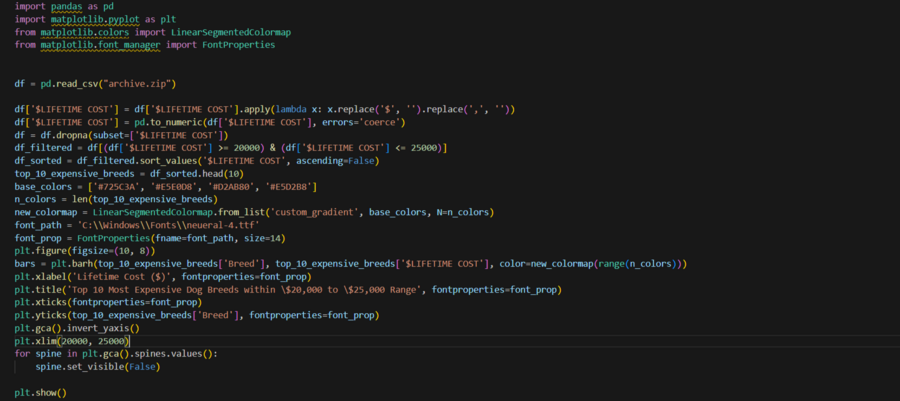
Task: Click the font_prop FontProperties size=14 line
Action: [150, 238]
